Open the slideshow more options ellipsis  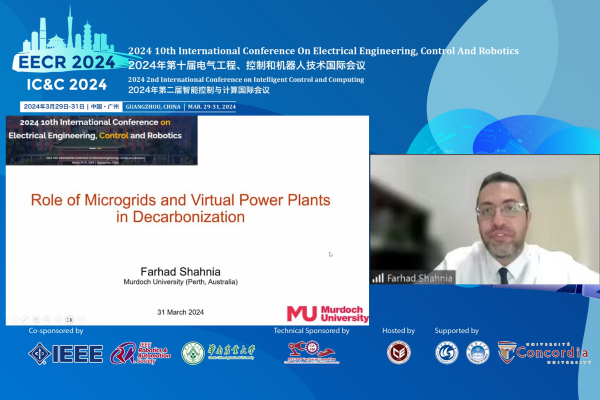click(x=80, y=320)
